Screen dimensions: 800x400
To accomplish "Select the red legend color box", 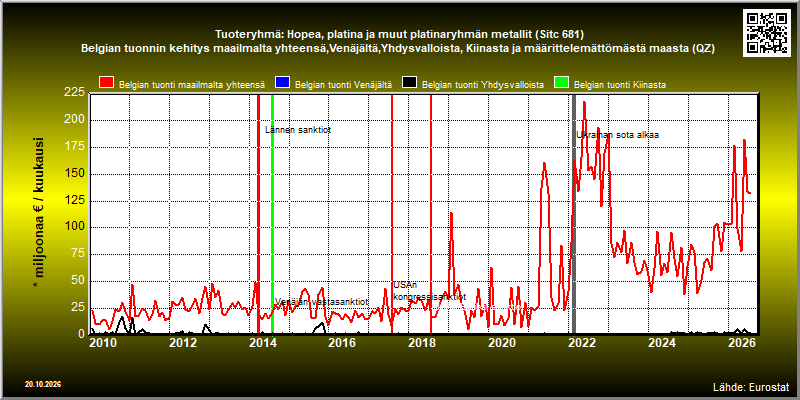I will [x=107, y=83].
